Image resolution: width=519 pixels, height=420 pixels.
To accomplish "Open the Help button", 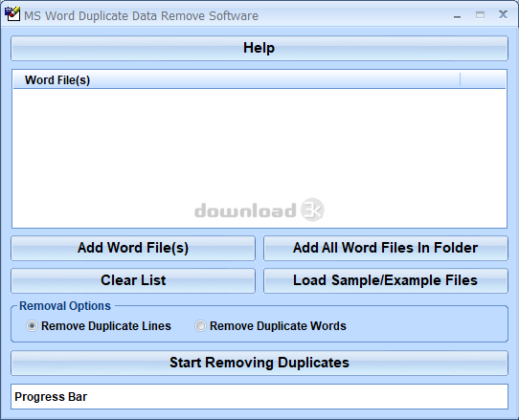I will tap(259, 48).
